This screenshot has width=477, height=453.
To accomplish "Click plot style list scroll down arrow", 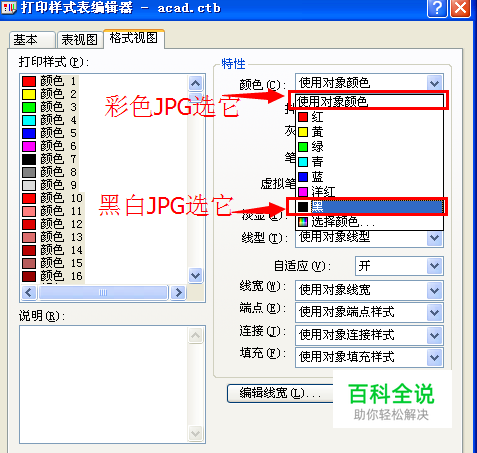I will [195, 276].
